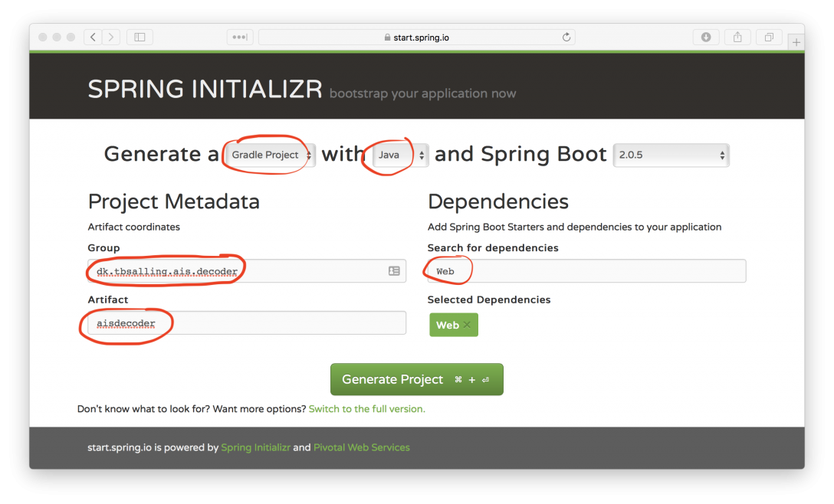834x504 pixels.
Task: Go back using Safari's back arrow
Action: pos(93,38)
